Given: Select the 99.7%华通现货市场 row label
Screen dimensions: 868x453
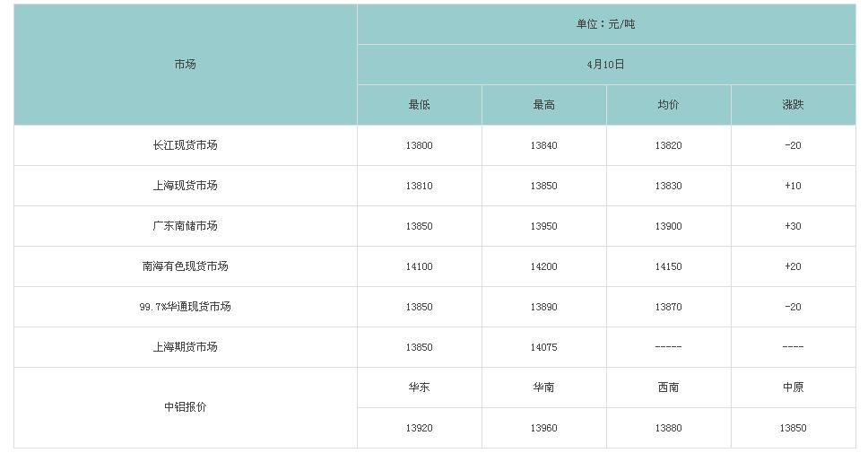Looking at the screenshot, I should click(185, 307).
